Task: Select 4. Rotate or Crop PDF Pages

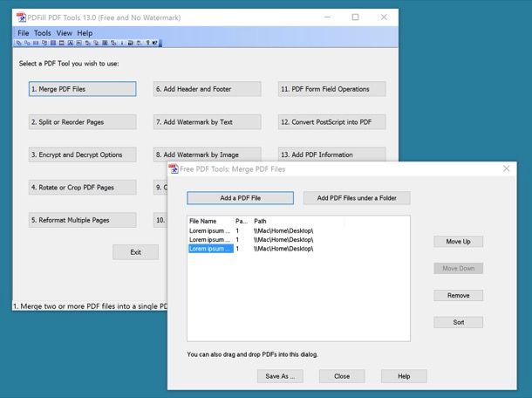Action: tap(83, 188)
